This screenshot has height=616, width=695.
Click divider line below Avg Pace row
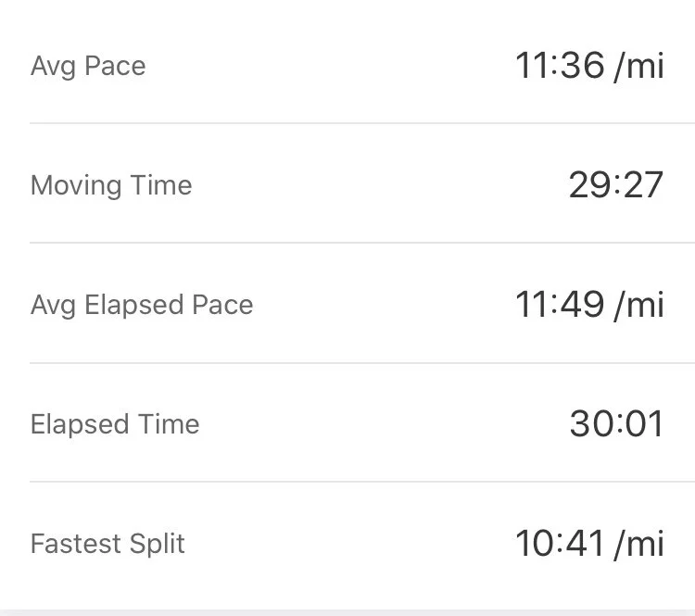(361, 123)
